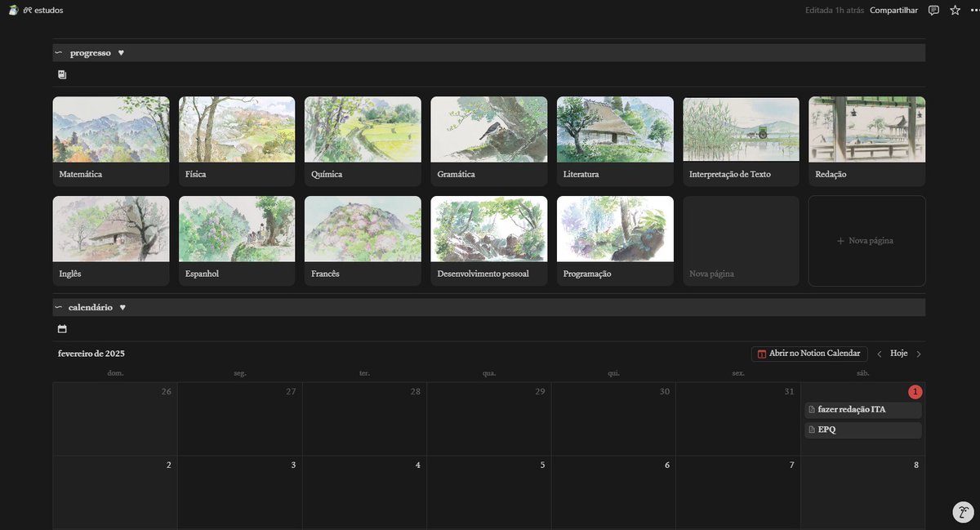Click the estudos page icon in breadcrumb
Image resolution: width=980 pixels, height=530 pixels.
13,11
